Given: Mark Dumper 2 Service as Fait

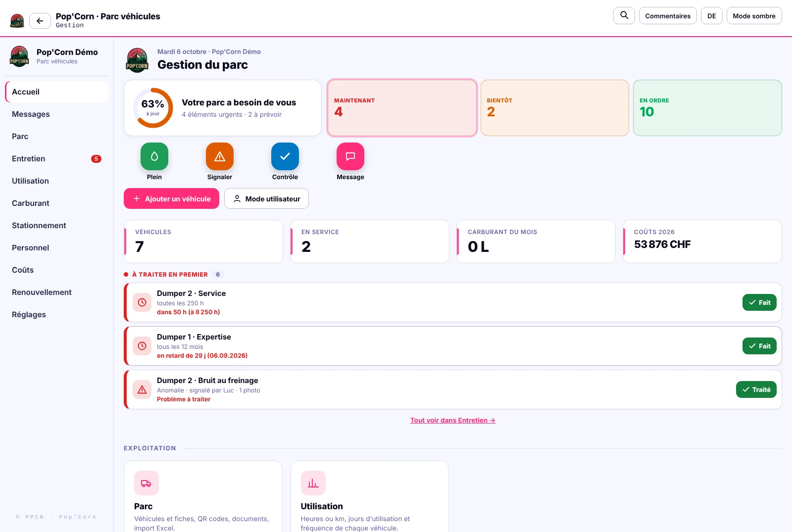Looking at the screenshot, I should (759, 302).
